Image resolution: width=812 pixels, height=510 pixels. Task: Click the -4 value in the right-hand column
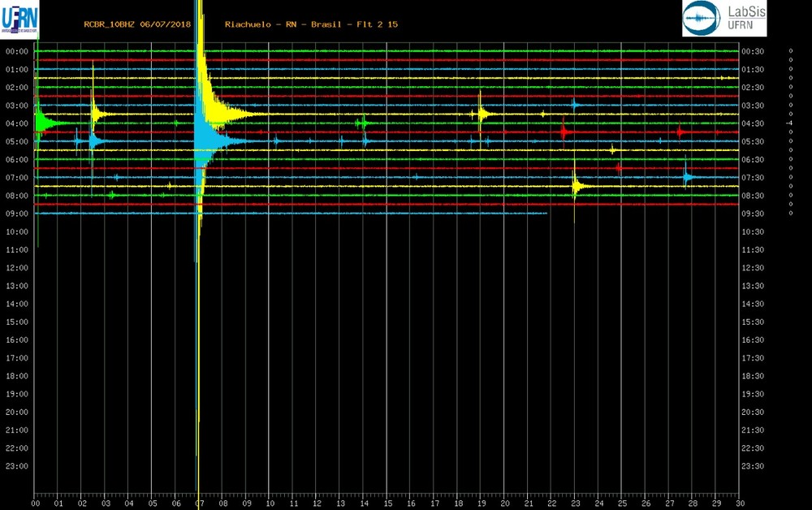pyautogui.click(x=789, y=123)
